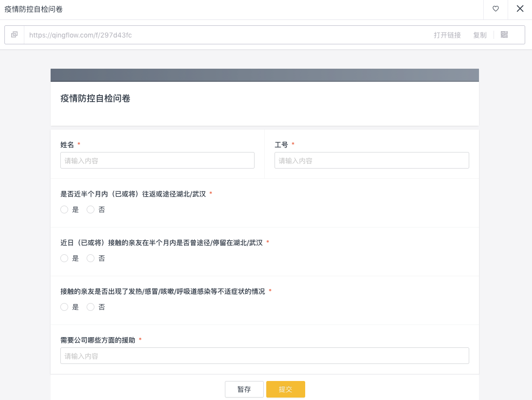Viewport: 532px width, 400px height.
Task: Click the 姓名 input field
Action: (157, 160)
